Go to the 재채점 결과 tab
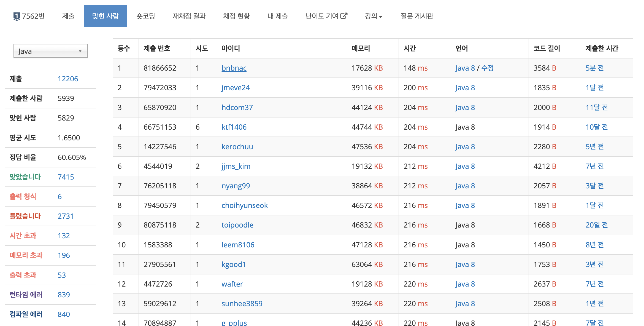 189,16
